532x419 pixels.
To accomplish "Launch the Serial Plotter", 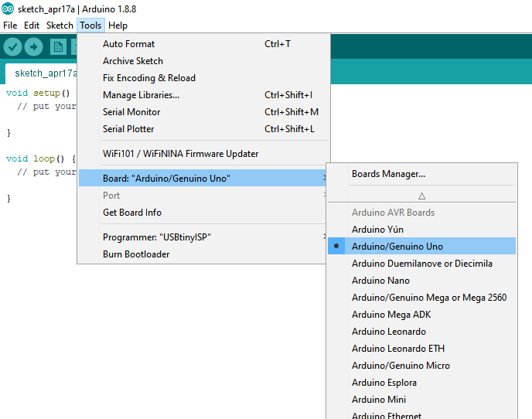I will (203, 128).
